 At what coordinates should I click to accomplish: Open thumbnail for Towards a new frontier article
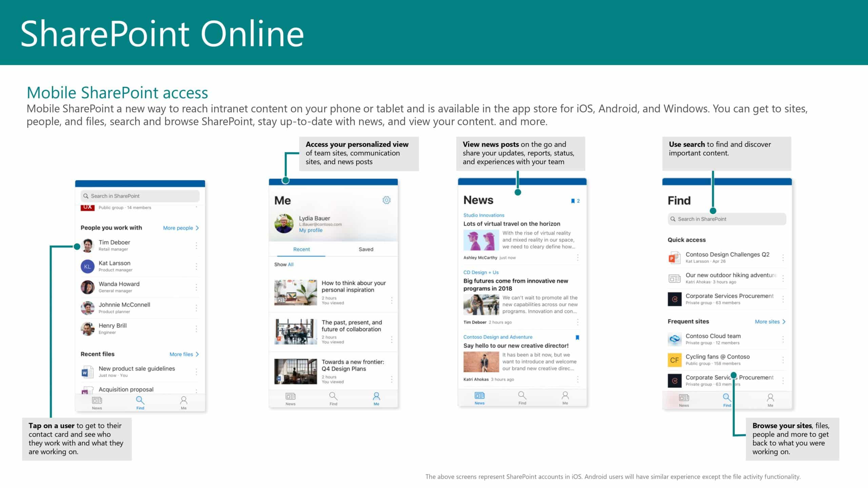[295, 371]
